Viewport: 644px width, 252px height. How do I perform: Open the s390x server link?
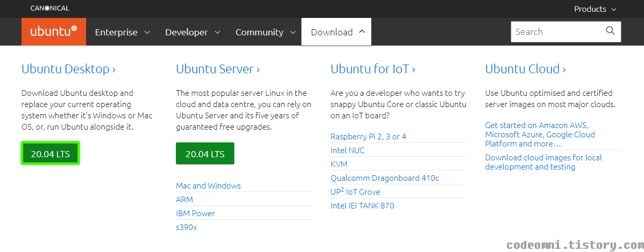point(186,227)
